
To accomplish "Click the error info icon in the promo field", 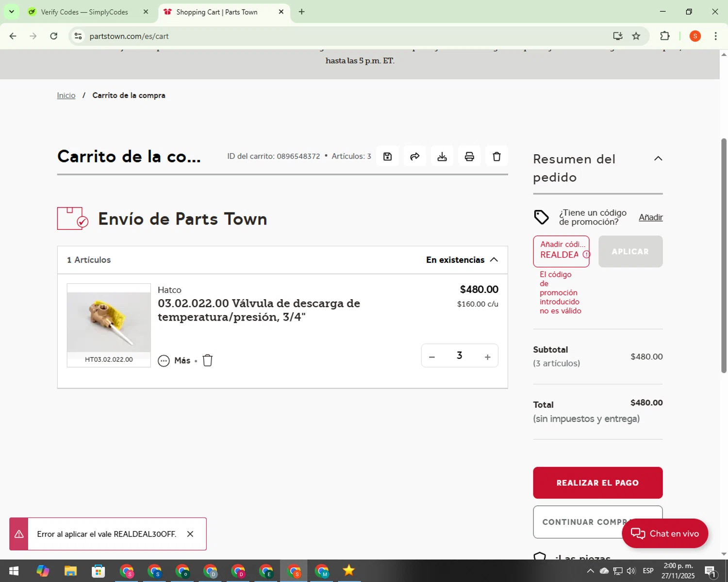I will coord(586,255).
